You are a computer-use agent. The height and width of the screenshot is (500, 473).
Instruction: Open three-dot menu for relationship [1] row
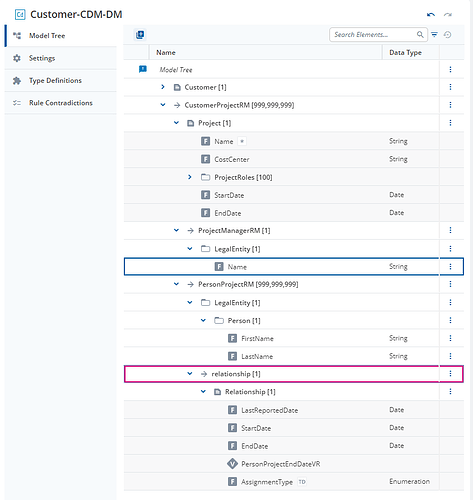[450, 374]
